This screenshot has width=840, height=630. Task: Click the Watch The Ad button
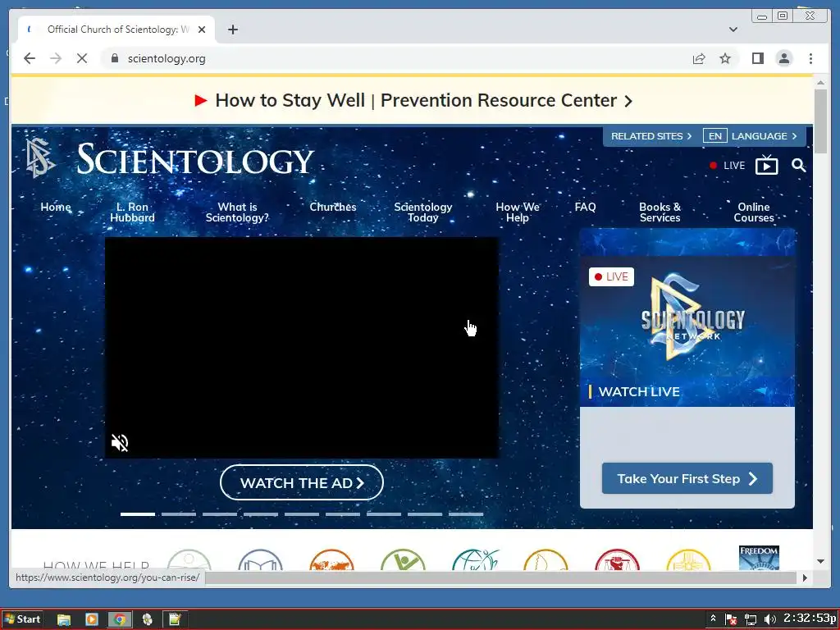tap(302, 482)
